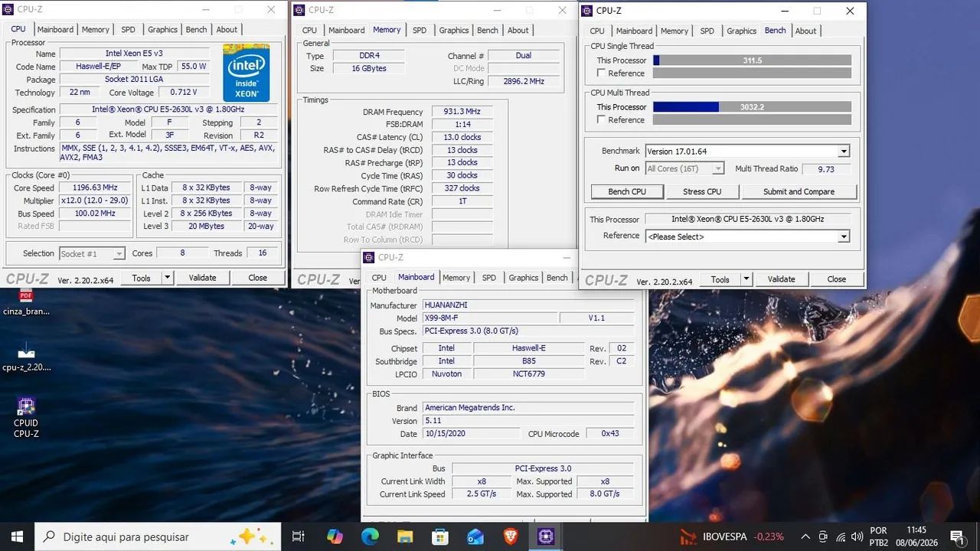Click Validate in the Bench window
The height and width of the screenshot is (551, 980).
click(x=781, y=279)
